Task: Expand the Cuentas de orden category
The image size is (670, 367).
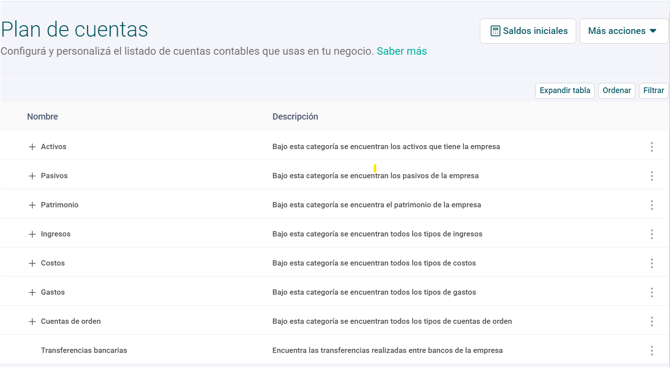Action: [x=32, y=321]
